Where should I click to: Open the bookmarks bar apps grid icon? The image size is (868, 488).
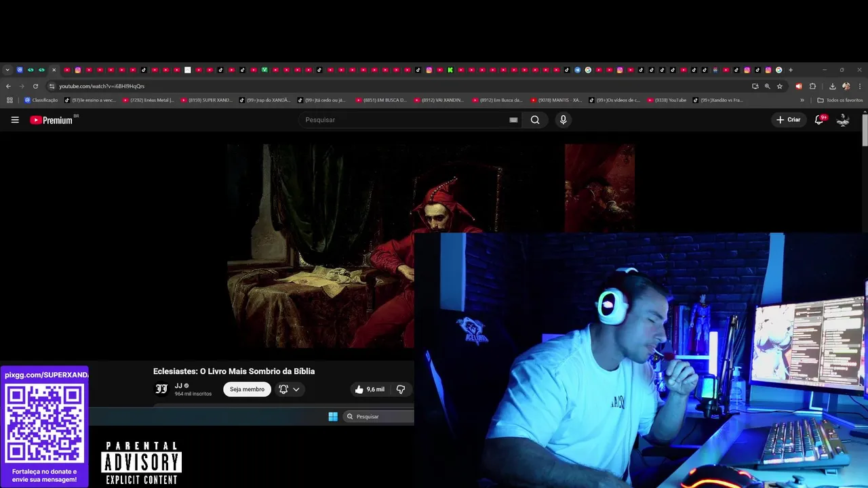pyautogui.click(x=9, y=100)
